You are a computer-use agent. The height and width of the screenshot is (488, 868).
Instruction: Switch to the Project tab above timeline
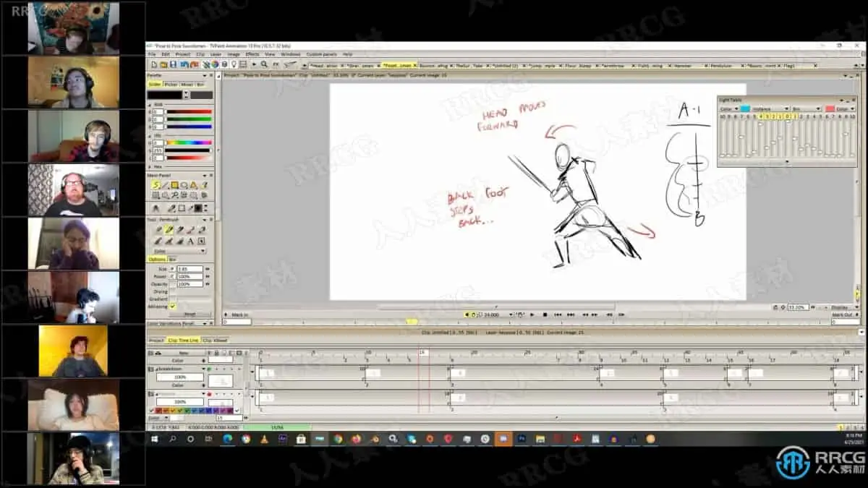coord(156,340)
